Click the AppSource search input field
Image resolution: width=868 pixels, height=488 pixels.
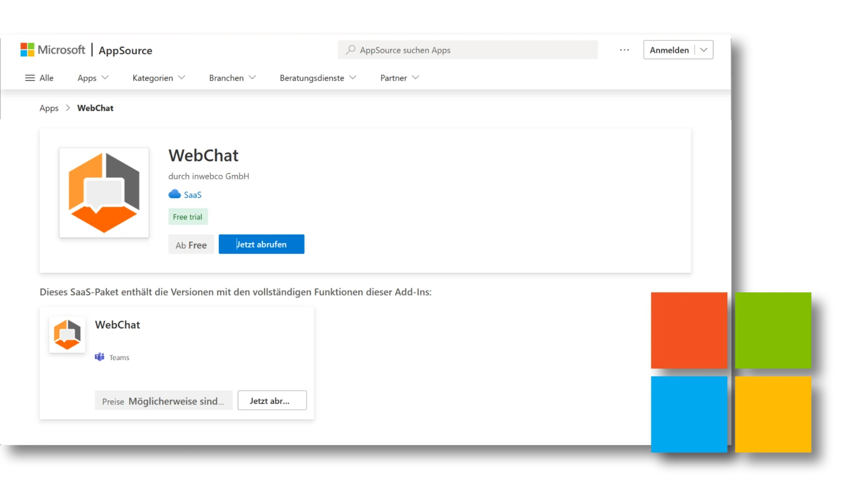[x=468, y=50]
